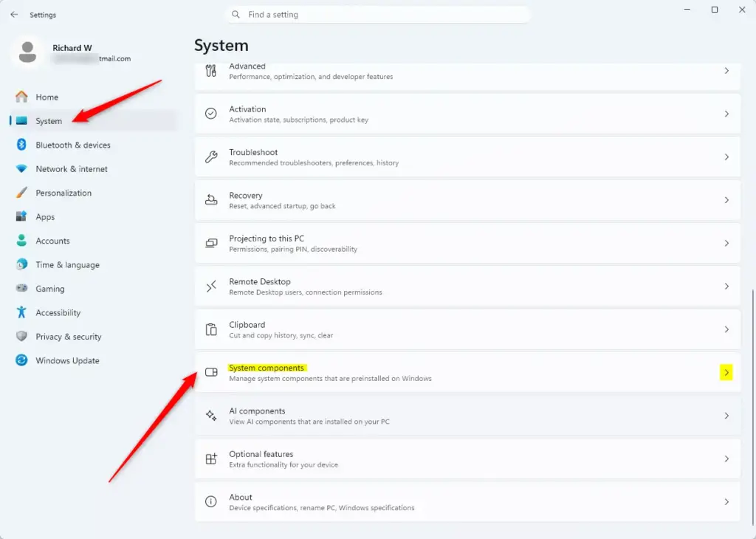Open the Recovery title text
756x539 pixels.
point(245,195)
